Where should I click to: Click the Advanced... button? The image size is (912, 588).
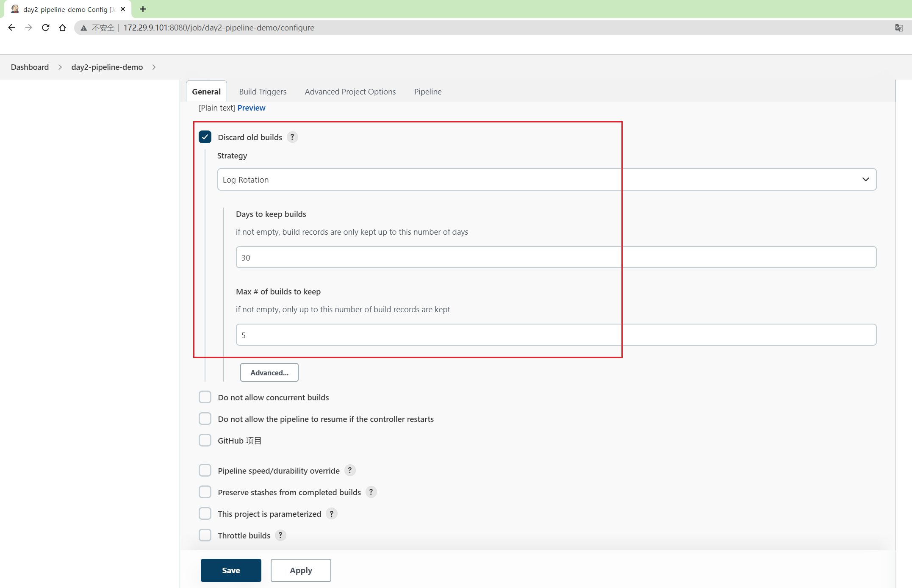[269, 372]
